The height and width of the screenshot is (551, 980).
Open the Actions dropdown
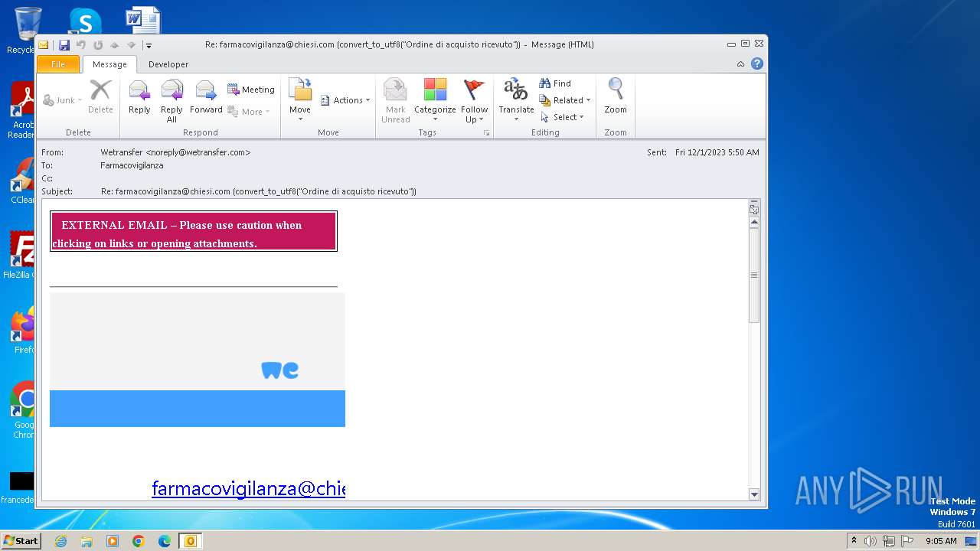click(345, 100)
